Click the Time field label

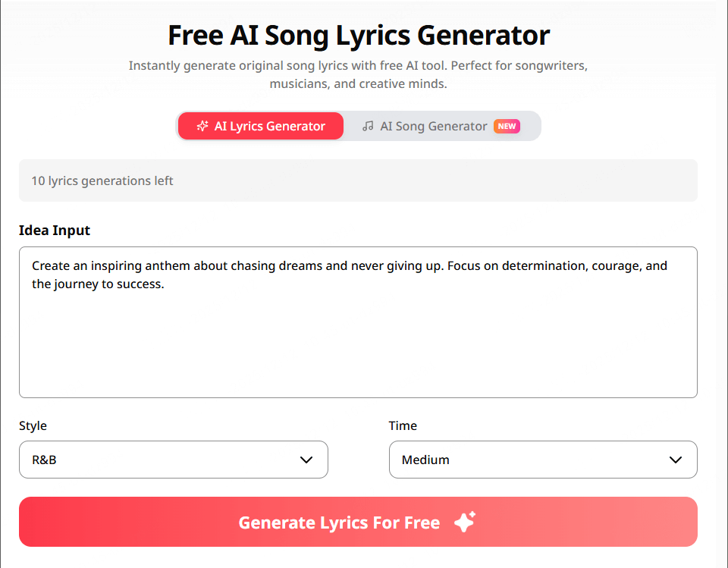(403, 425)
